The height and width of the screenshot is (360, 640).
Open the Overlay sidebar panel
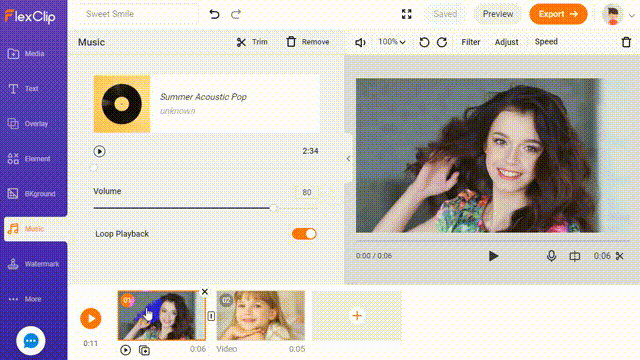(28, 124)
